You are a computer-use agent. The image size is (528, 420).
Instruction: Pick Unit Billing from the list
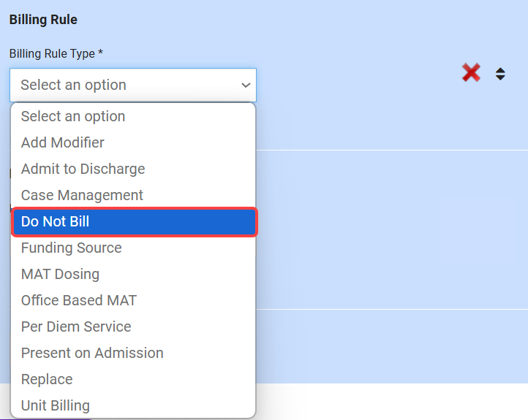(56, 405)
